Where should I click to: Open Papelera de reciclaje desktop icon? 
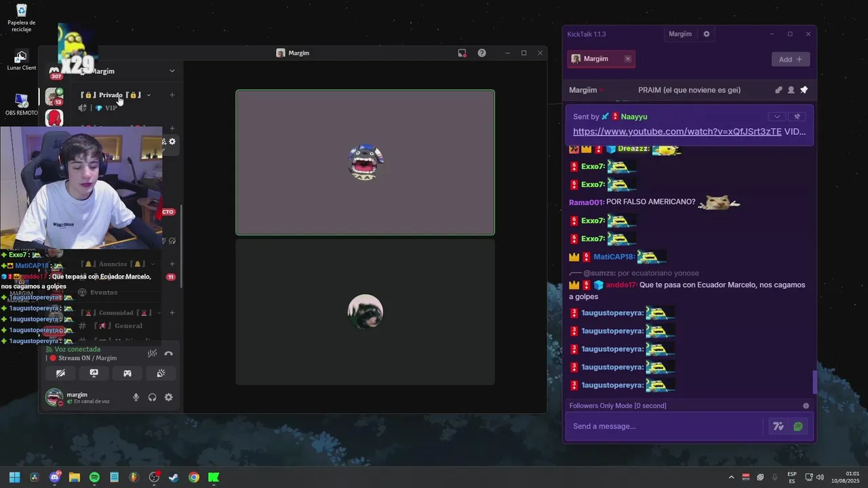pyautogui.click(x=21, y=18)
